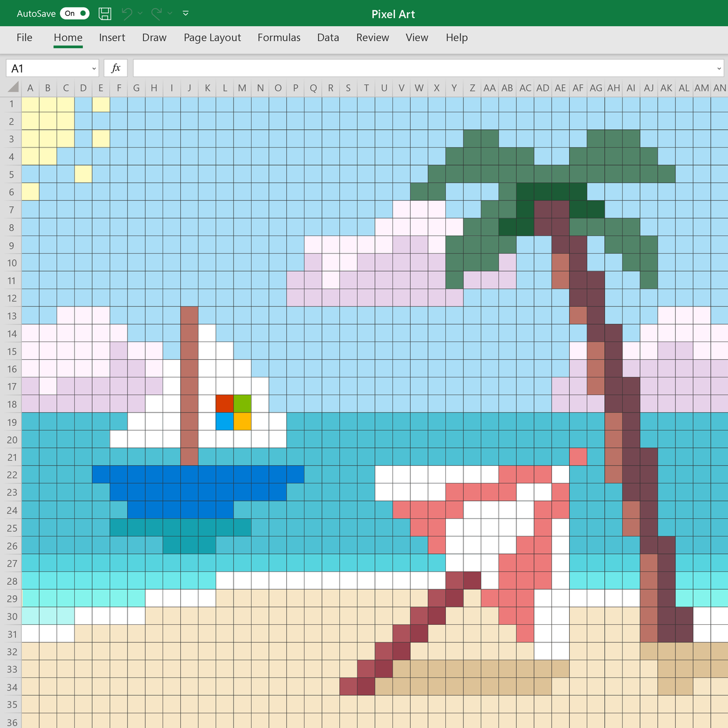Select row 19 by its row header
The width and height of the screenshot is (728, 728).
[11, 422]
